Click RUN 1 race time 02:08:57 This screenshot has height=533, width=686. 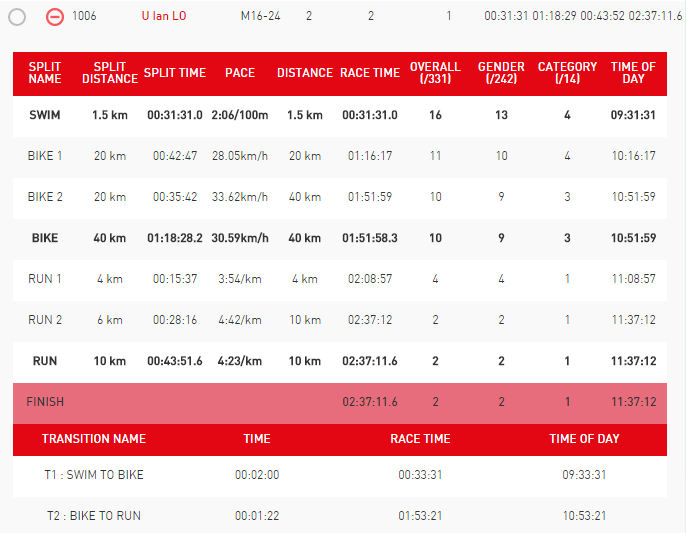pyautogui.click(x=370, y=279)
